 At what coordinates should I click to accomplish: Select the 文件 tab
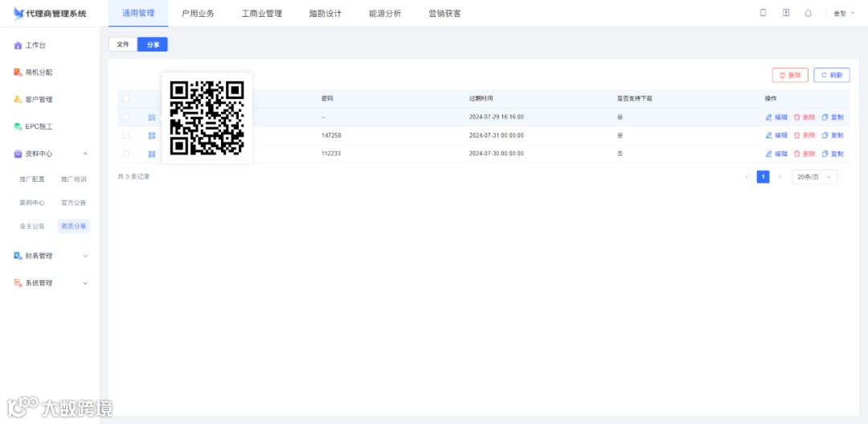[x=123, y=44]
